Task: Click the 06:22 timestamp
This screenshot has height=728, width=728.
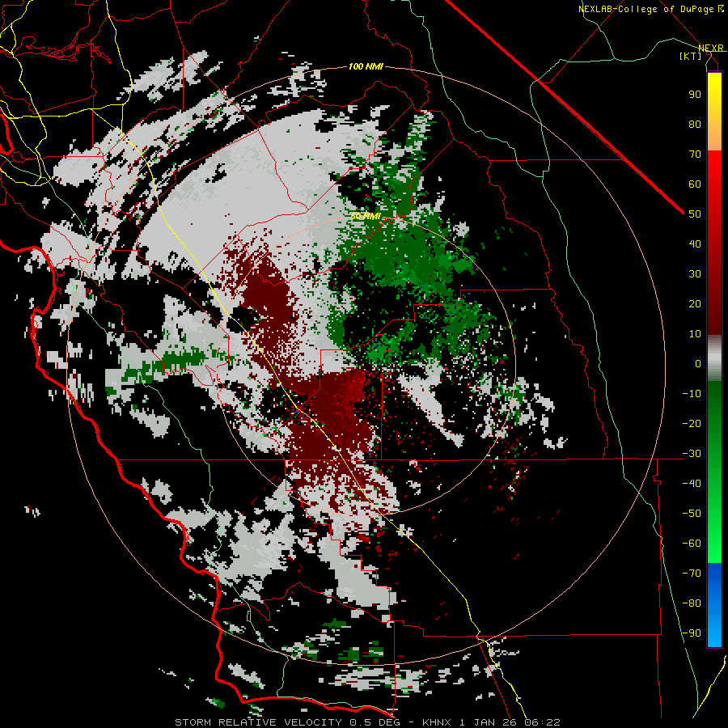Action: tap(543, 722)
